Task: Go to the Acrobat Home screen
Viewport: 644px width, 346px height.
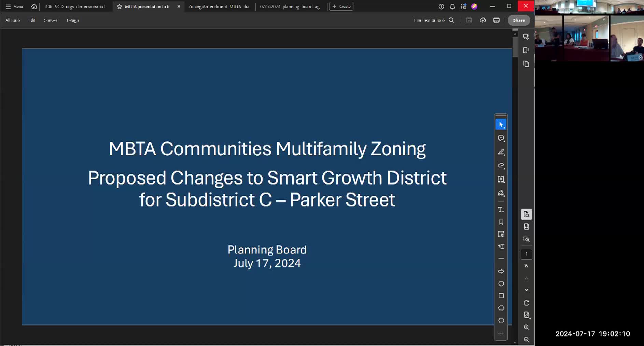Action: (x=34, y=6)
